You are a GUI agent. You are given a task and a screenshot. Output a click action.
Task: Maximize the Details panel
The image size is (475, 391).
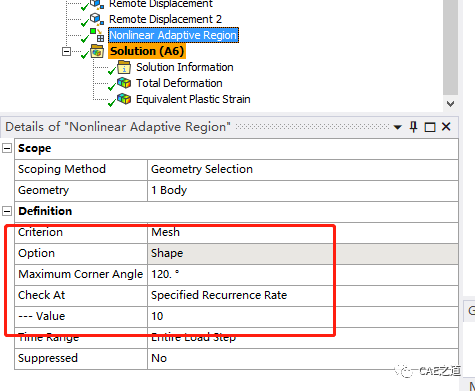[x=430, y=127]
